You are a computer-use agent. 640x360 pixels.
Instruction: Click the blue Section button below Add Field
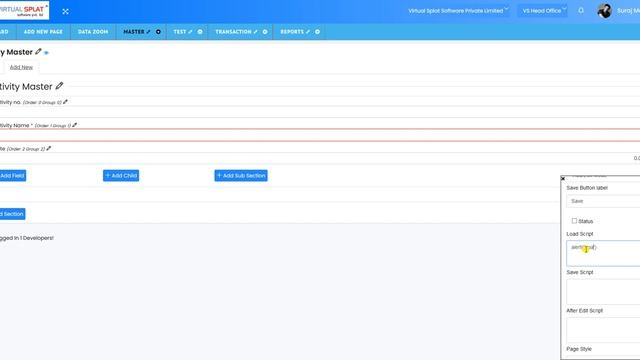click(12, 214)
